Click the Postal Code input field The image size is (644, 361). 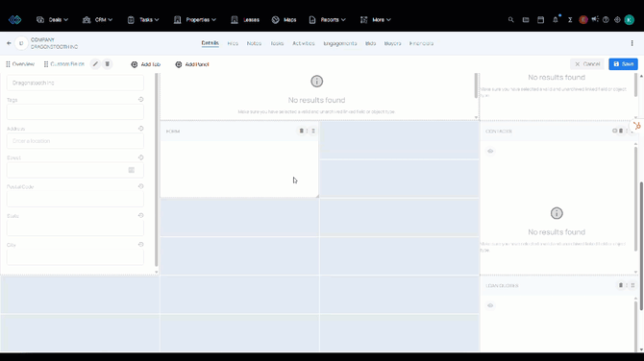tap(75, 199)
